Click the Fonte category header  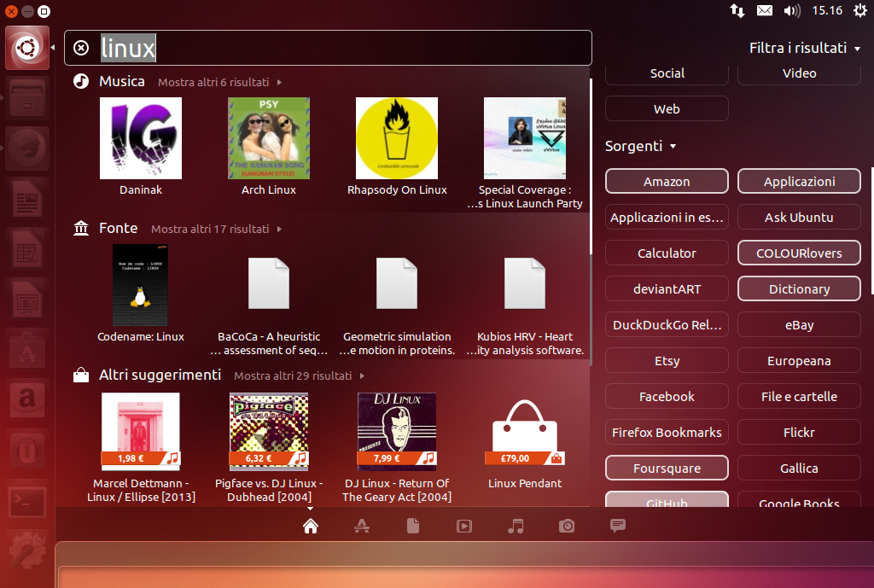pos(118,228)
